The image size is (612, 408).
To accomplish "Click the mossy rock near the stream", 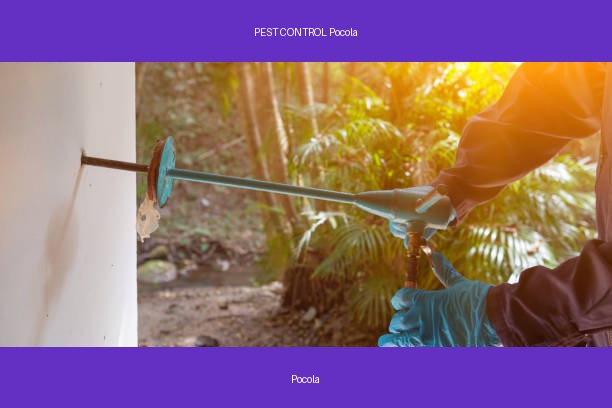I will 157,271.
